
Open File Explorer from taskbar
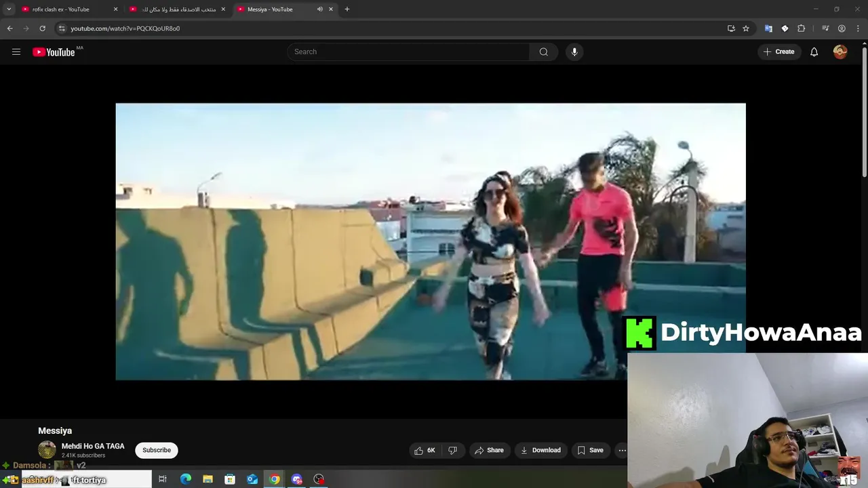click(x=208, y=479)
